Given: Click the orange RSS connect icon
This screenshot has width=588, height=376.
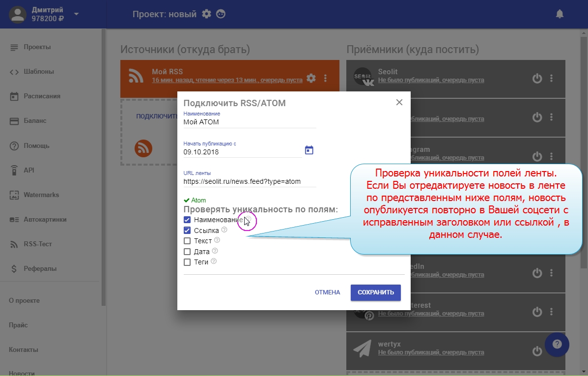Looking at the screenshot, I should coord(143,148).
